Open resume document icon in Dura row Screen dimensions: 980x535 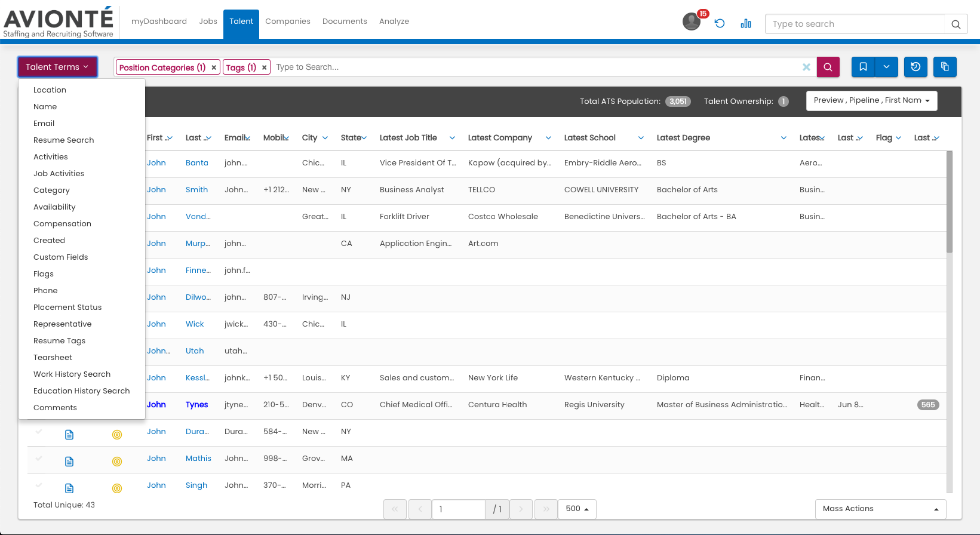tap(69, 435)
